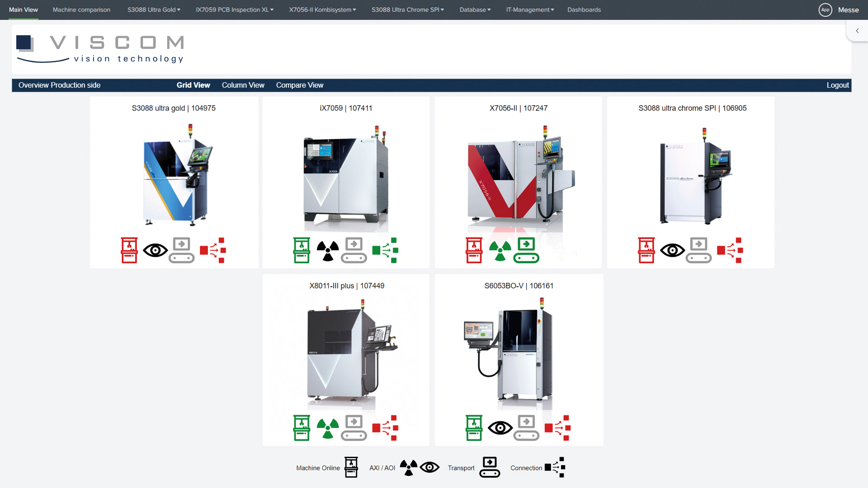This screenshot has width=868, height=488.
Task: Click red Machine Online icon on S3088 ultra gold card
Action: click(x=129, y=250)
